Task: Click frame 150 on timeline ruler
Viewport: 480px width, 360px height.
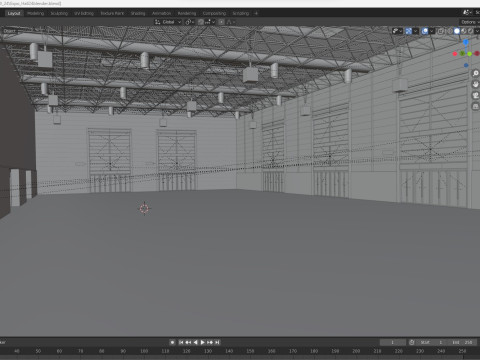Action: tap(250, 351)
